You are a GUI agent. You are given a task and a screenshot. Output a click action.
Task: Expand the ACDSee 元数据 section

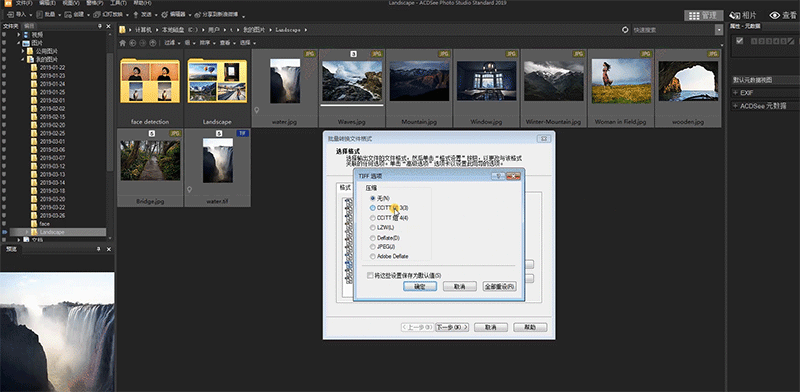coord(735,106)
